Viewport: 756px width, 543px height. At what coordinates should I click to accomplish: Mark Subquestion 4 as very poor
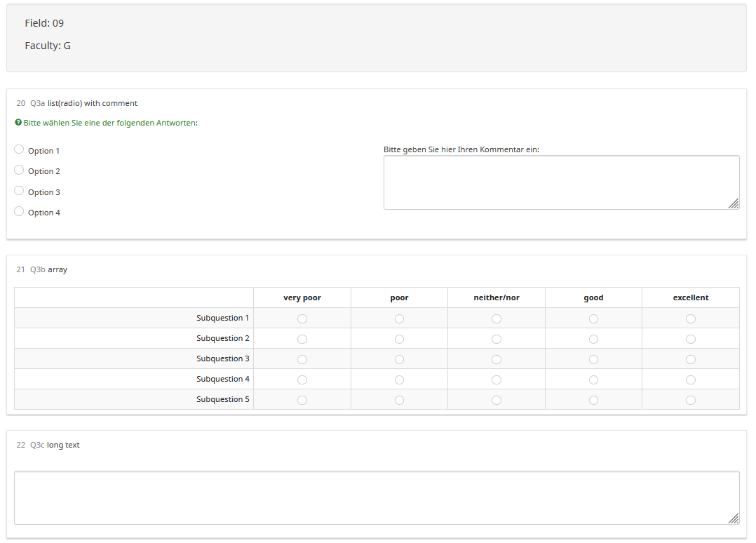[x=302, y=380]
